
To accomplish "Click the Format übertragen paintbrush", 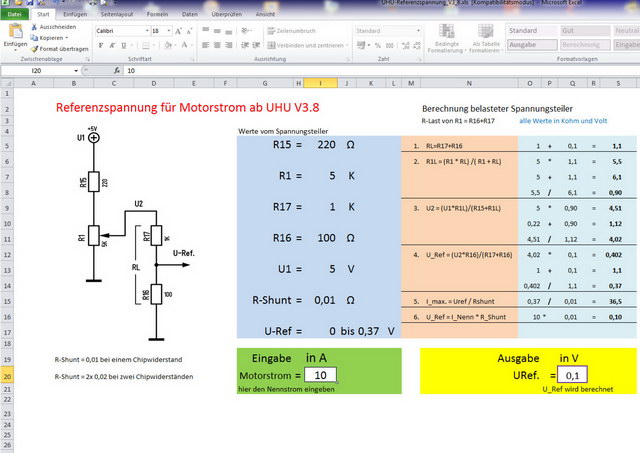I will [x=34, y=48].
